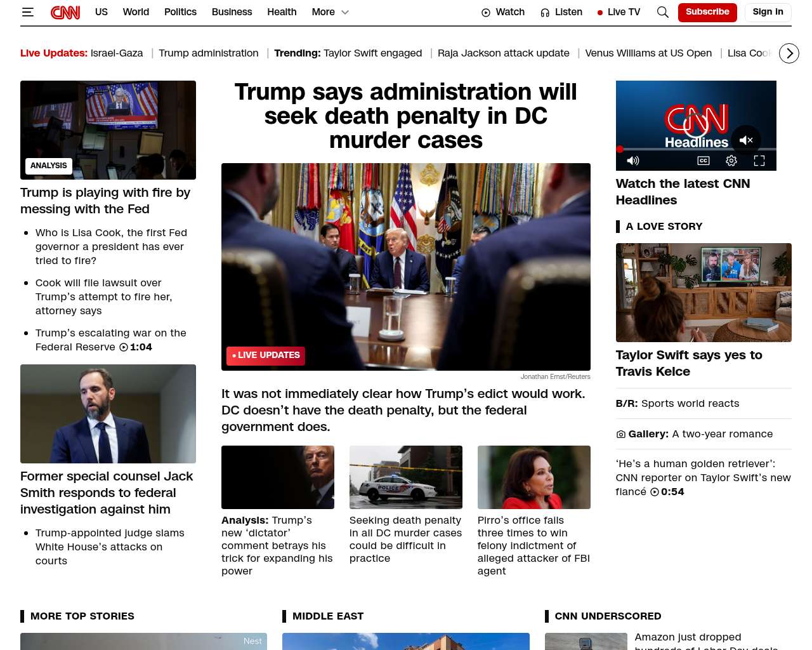Open the Trump 'dictator' analysis thumbnail
The height and width of the screenshot is (650, 812).
coord(278,477)
